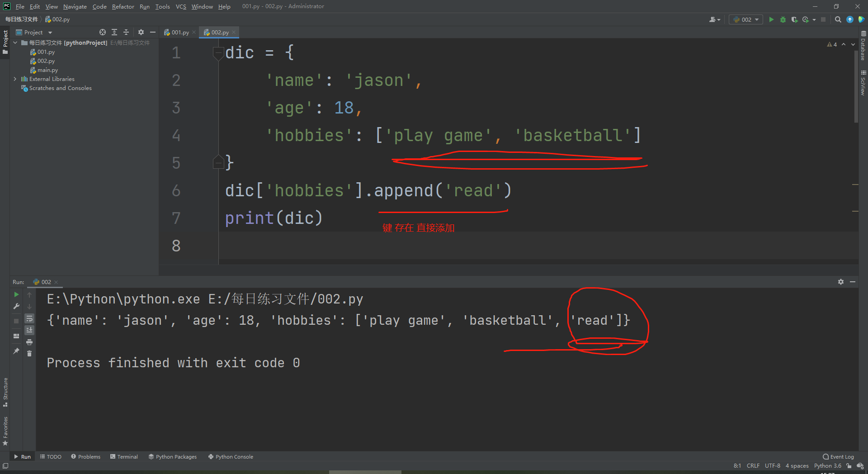Click the blue update arrow icon

pyautogui.click(x=850, y=19)
